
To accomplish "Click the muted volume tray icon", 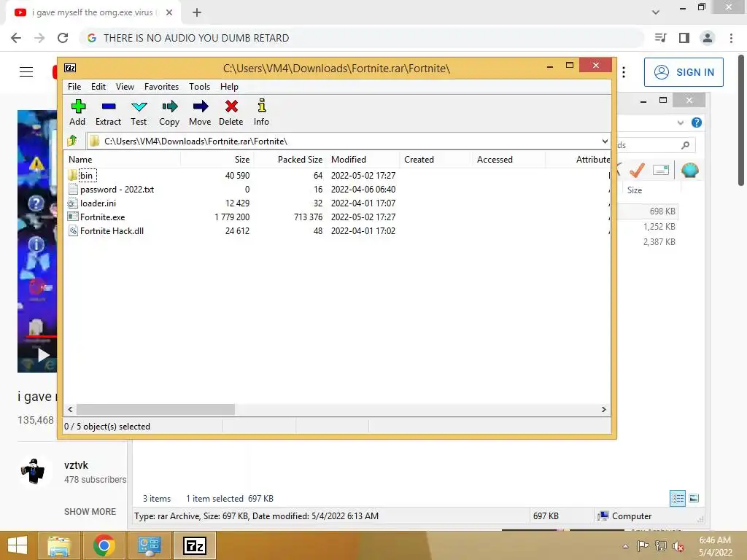I will [678, 546].
